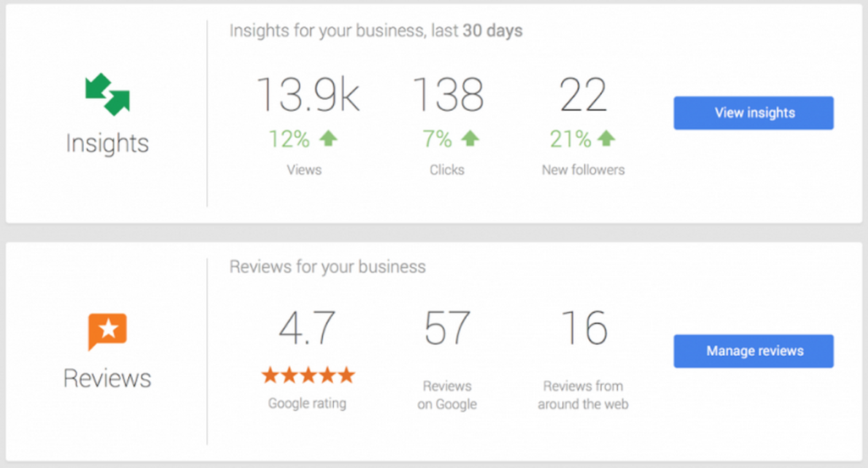Image resolution: width=868 pixels, height=468 pixels.
Task: Select the Insights card title
Action: [x=108, y=143]
